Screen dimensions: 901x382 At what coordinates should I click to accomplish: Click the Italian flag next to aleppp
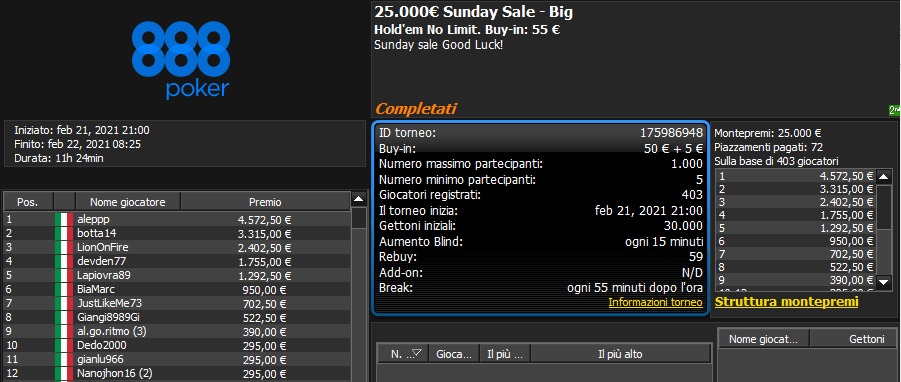64,219
